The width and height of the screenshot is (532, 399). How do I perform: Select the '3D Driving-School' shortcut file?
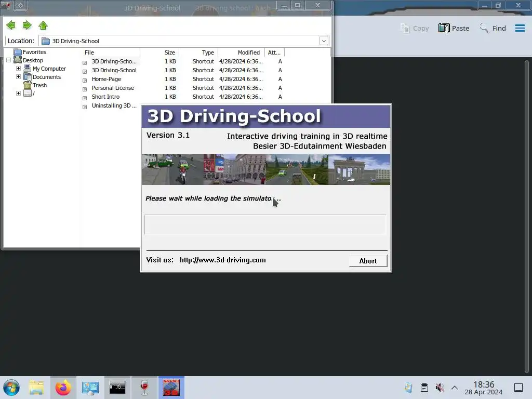coord(114,70)
